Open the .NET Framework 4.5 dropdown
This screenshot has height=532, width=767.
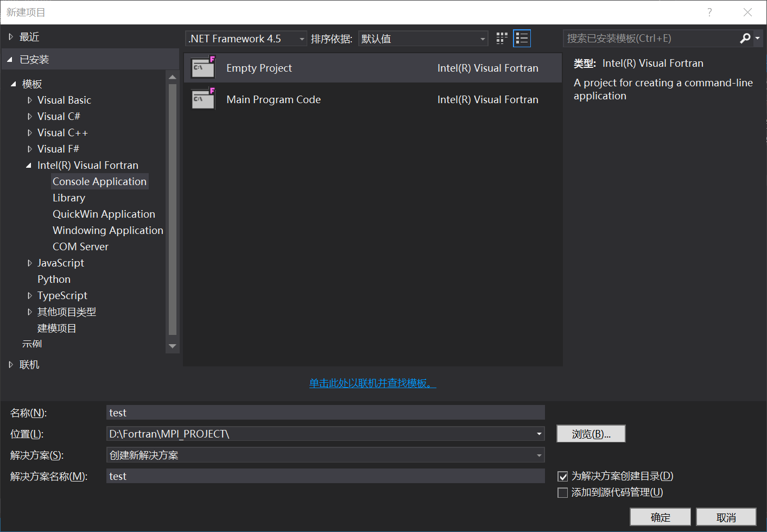pos(302,39)
